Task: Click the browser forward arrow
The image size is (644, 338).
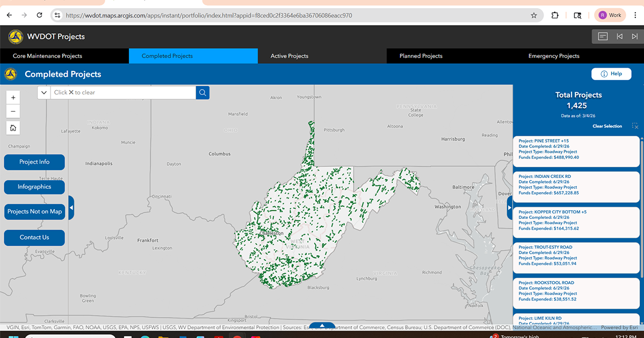Action: [x=24, y=15]
